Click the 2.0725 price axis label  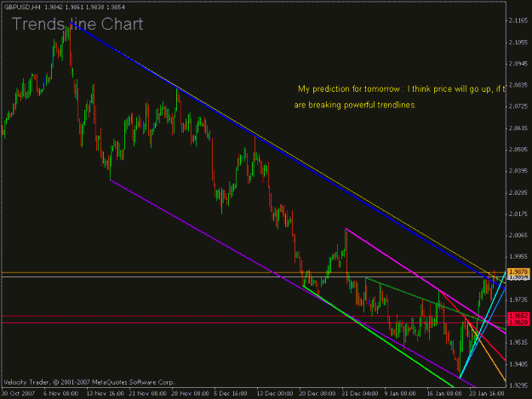(x=518, y=106)
